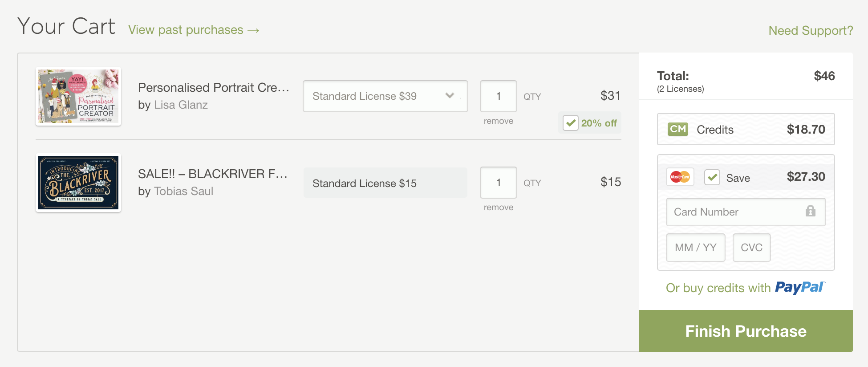Remove the Personalised Portrait Creator item
This screenshot has width=868, height=367.
[x=498, y=121]
